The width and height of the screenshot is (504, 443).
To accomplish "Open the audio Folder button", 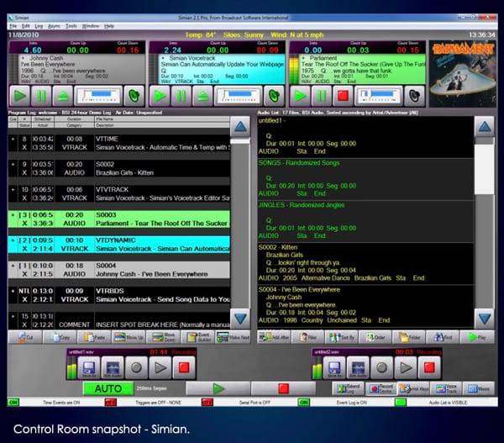I will pos(409,337).
